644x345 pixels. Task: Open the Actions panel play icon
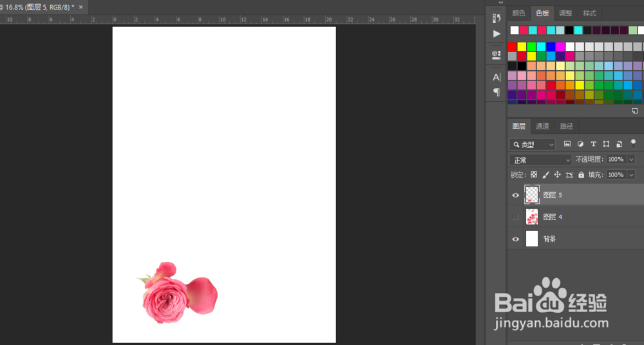(497, 33)
